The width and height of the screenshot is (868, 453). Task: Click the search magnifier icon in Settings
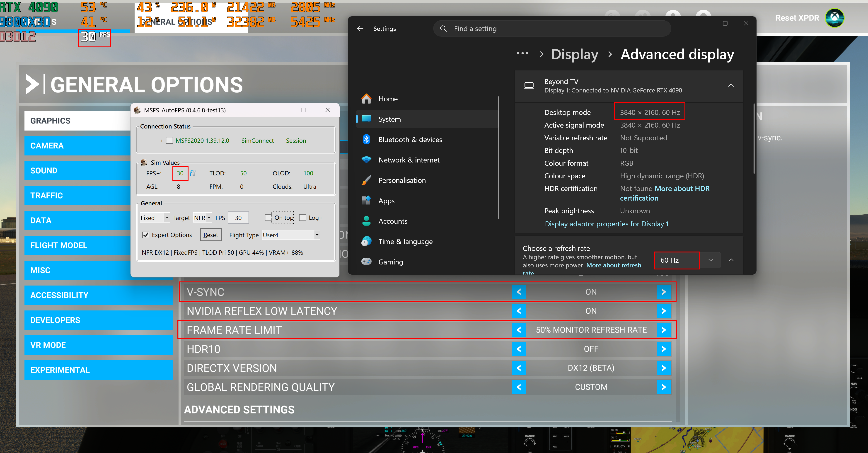(443, 29)
